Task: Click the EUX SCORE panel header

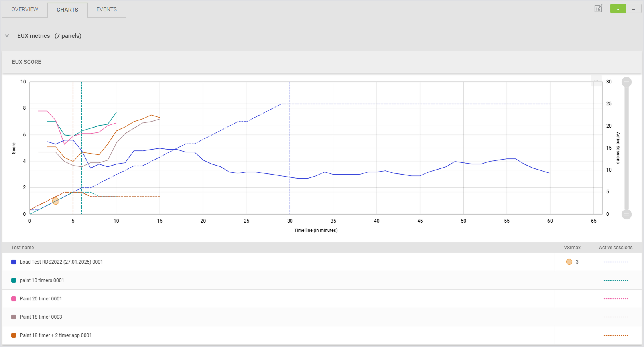Action: 27,62
